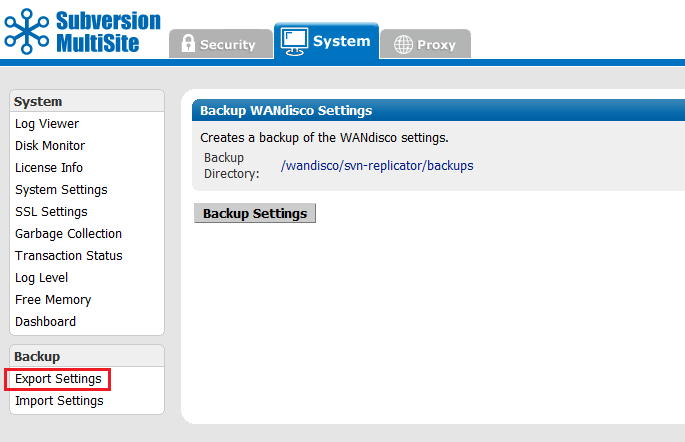Click the globe icon on Proxy tab

[403, 45]
